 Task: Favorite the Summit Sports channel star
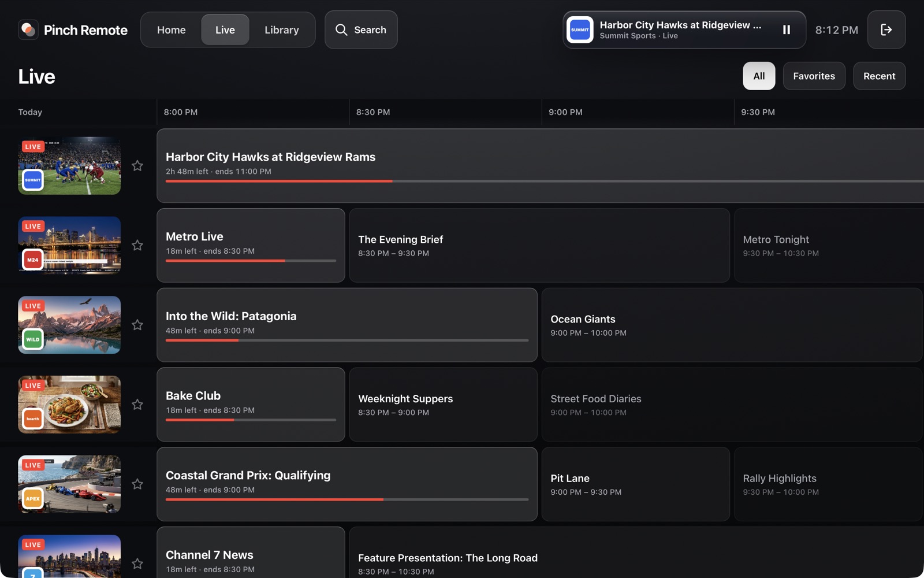click(137, 166)
